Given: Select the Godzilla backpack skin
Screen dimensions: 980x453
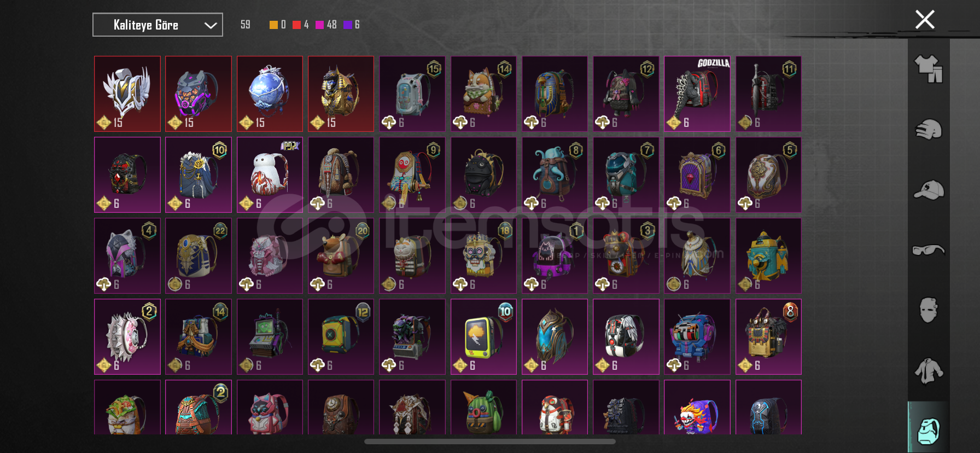Looking at the screenshot, I should pyautogui.click(x=697, y=94).
